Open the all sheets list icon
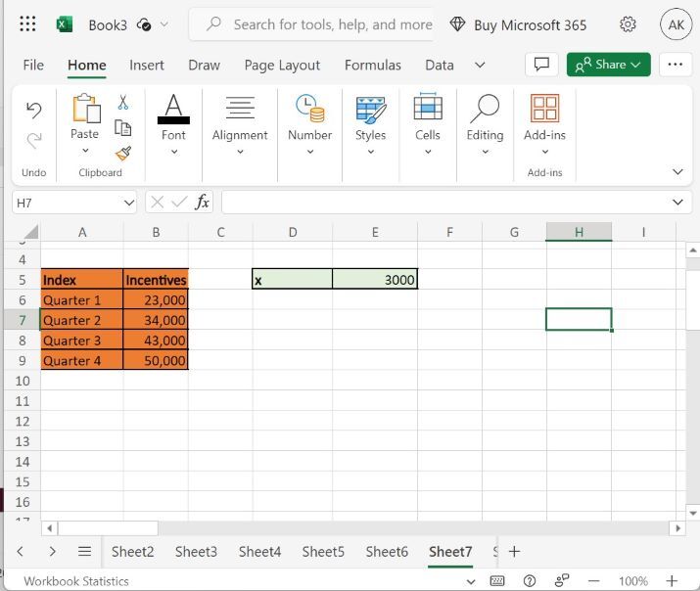This screenshot has height=591, width=700. coord(84,552)
